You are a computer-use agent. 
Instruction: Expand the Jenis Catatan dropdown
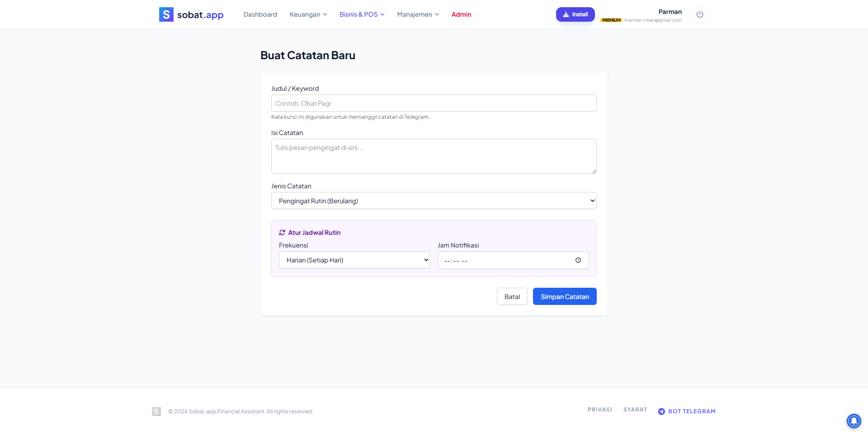[x=434, y=201]
